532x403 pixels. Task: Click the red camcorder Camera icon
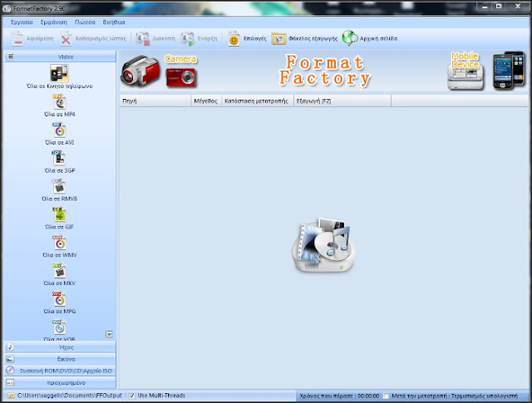point(140,71)
